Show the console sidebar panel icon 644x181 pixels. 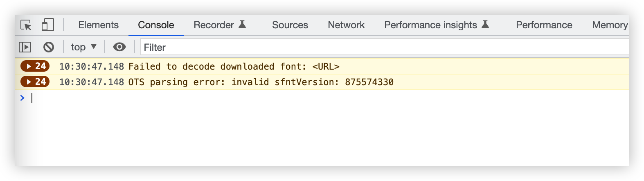(25, 47)
